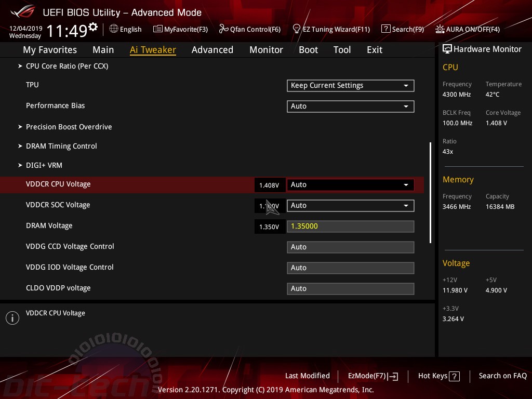Viewport: 532px width, 399px height.
Task: Click Last Modified in footer
Action: click(308, 376)
